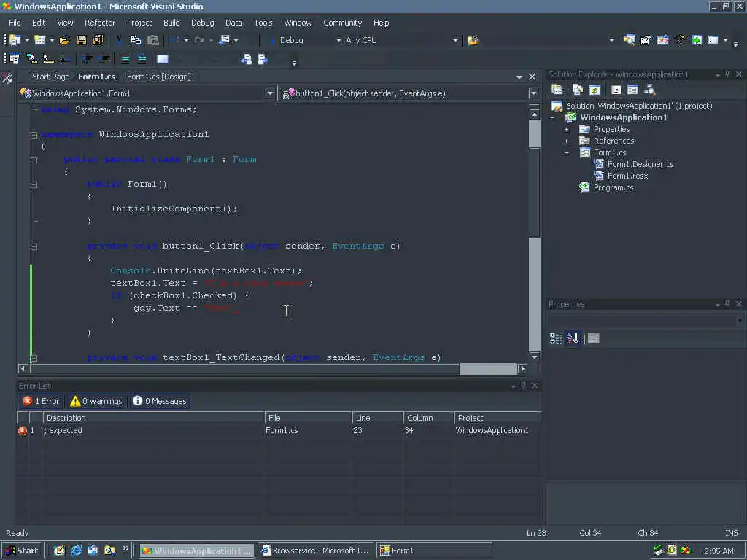Image resolution: width=747 pixels, height=560 pixels.
Task: Switch to Form1 taskbar button
Action: [x=434, y=551]
